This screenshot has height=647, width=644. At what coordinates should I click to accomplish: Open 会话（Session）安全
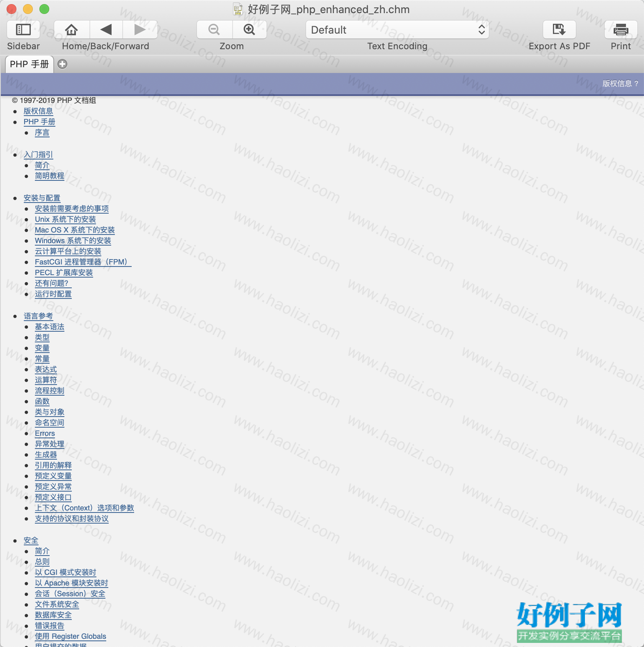click(x=70, y=594)
